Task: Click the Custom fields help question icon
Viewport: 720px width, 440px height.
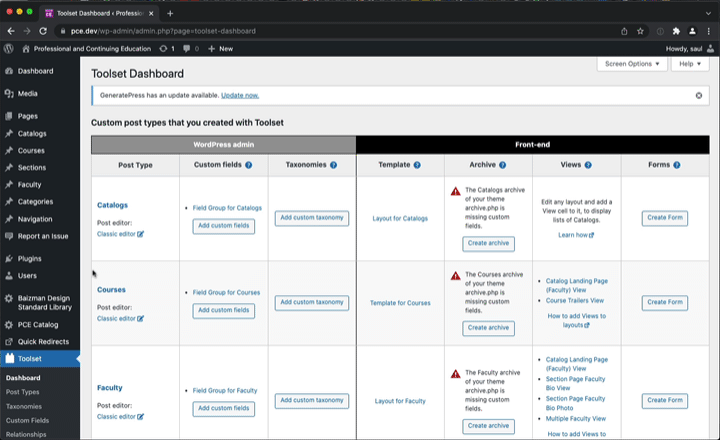Action: pyautogui.click(x=248, y=165)
